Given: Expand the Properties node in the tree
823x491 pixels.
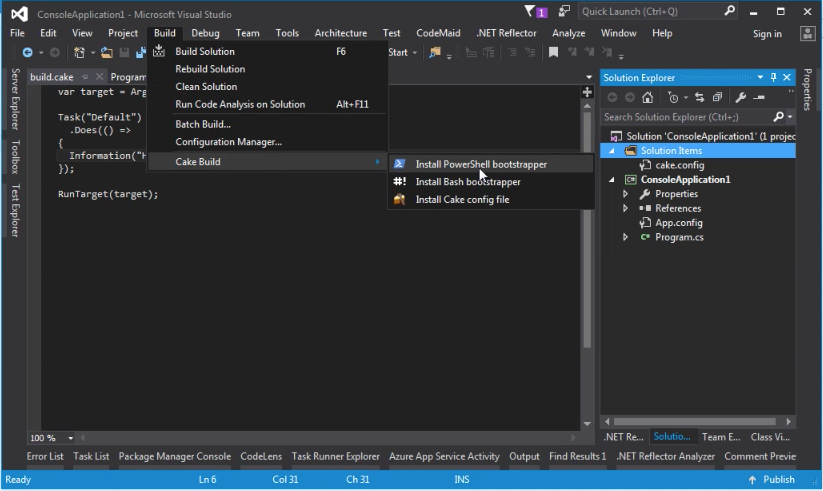Looking at the screenshot, I should pyautogui.click(x=626, y=194).
